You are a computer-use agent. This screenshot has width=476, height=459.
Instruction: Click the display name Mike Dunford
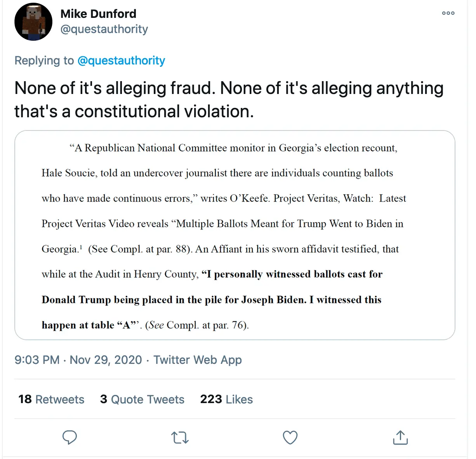click(x=98, y=14)
